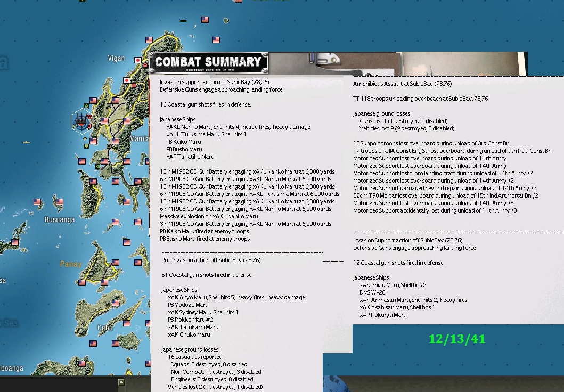Select the US flag just right of the Cebu label
564x392 pixels.
click(127, 323)
